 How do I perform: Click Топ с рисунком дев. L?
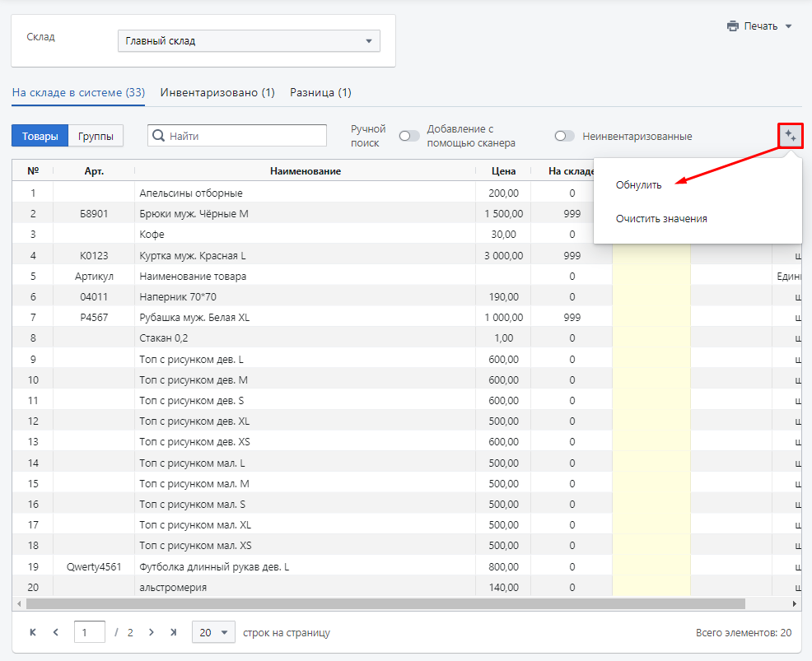[x=191, y=359]
